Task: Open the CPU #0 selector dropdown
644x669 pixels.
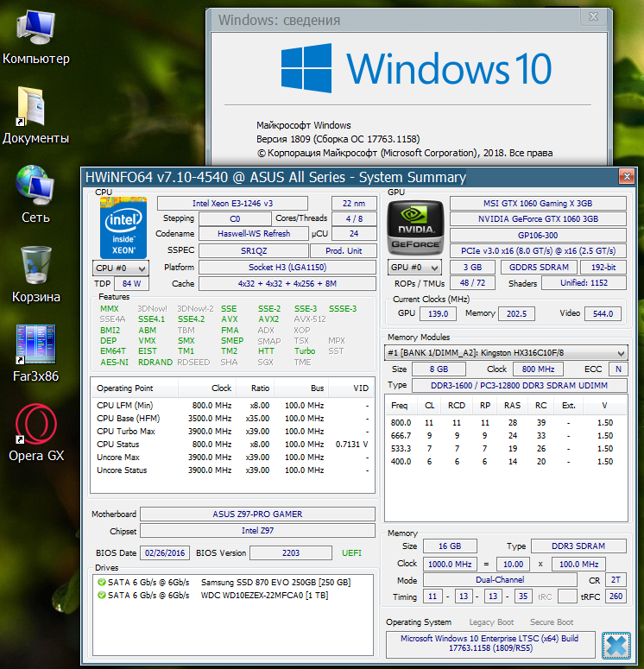Action: (x=121, y=268)
